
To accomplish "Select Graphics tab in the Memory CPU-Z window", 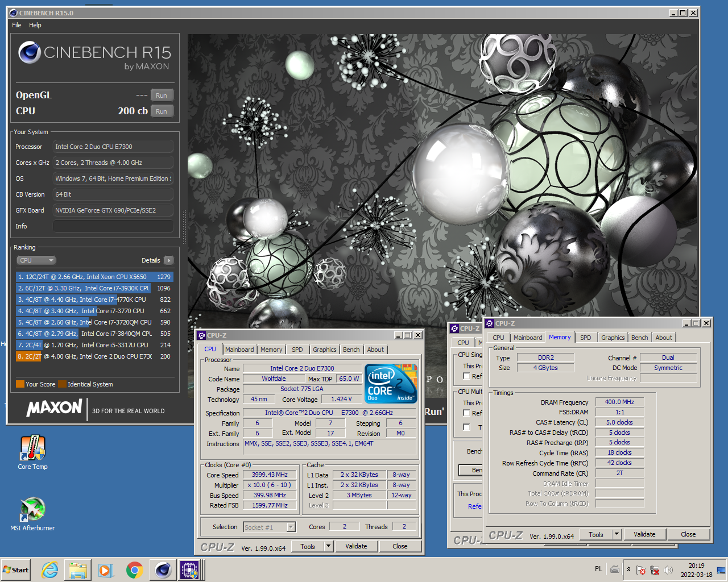I will pos(613,338).
